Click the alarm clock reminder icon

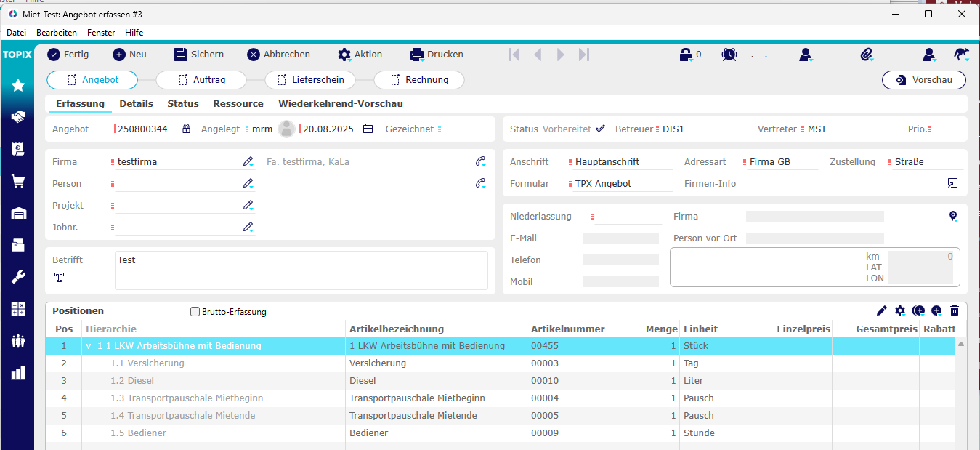click(729, 55)
